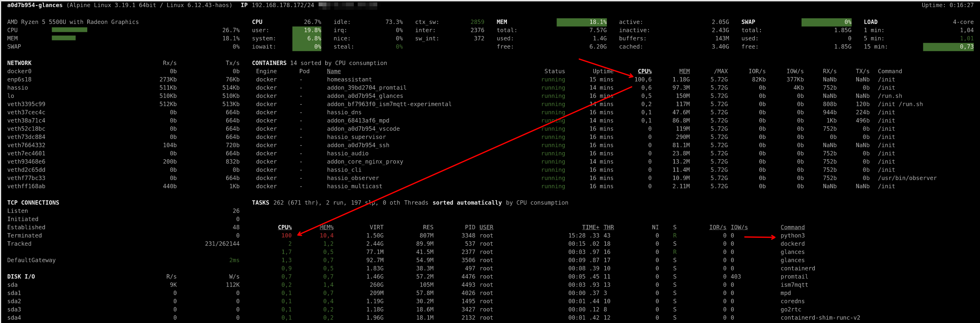Click the python3 process command
The height and width of the screenshot is (323, 980).
793,235
